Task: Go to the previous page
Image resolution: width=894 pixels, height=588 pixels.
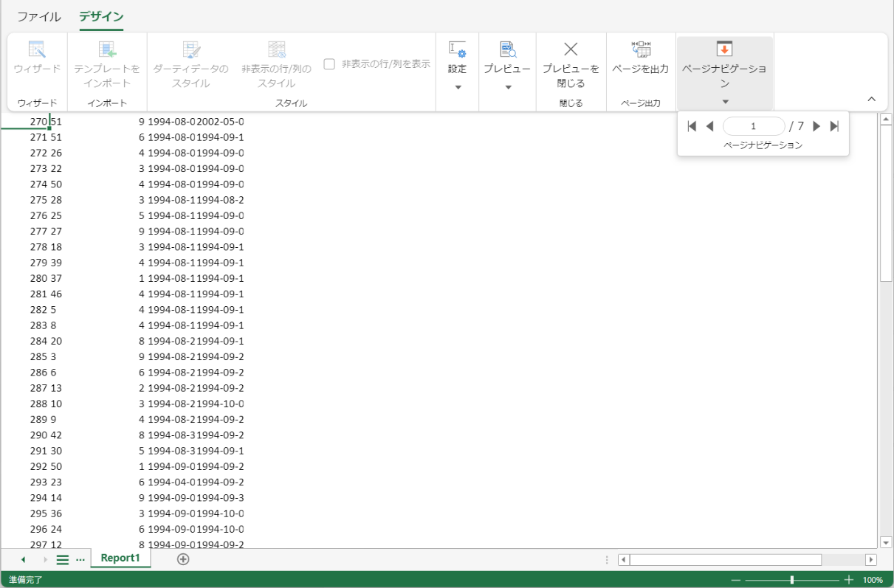Action: point(710,126)
